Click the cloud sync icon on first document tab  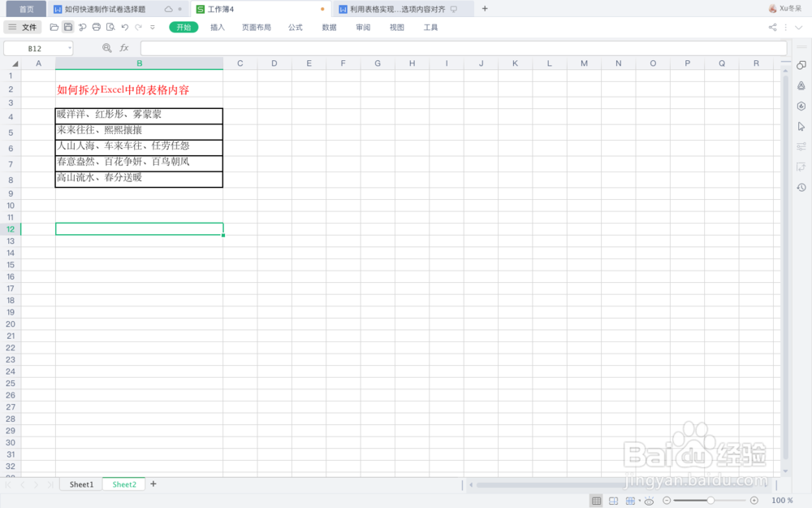coord(168,9)
